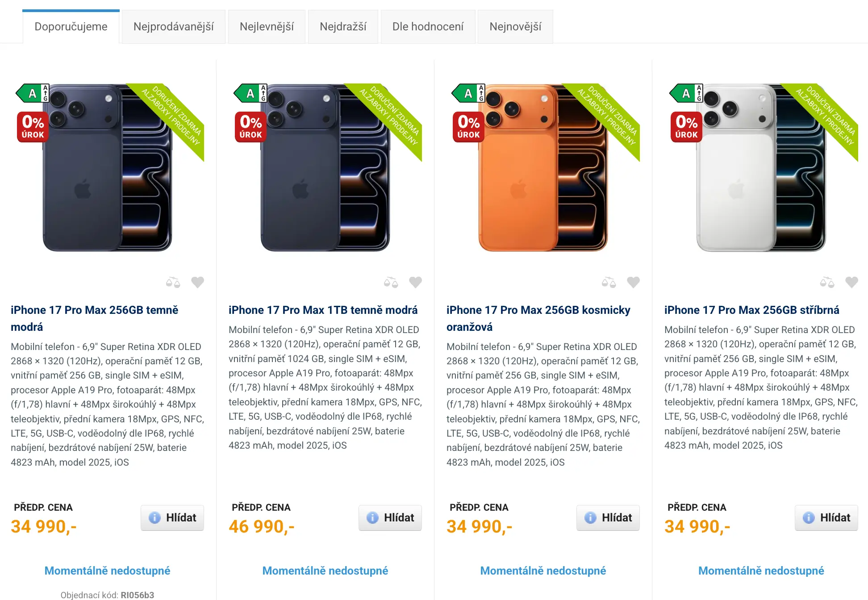
Task: Compare the cosmic orange iPhone
Action: click(x=609, y=282)
